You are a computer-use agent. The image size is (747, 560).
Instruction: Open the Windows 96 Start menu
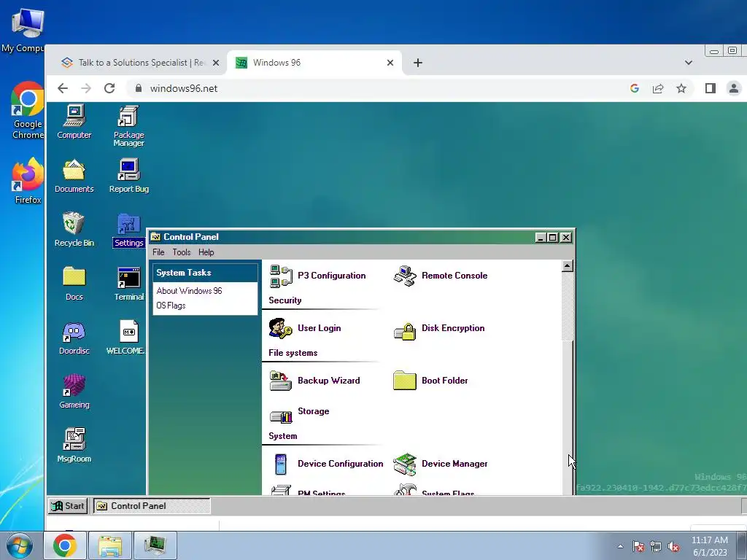pyautogui.click(x=68, y=506)
